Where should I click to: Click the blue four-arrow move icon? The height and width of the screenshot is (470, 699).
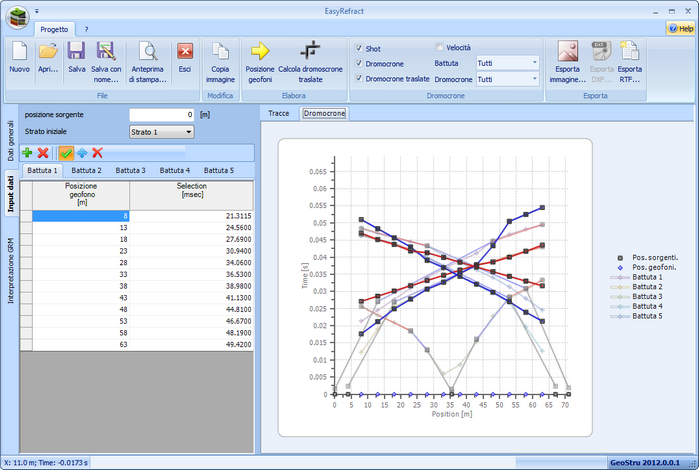tap(82, 153)
